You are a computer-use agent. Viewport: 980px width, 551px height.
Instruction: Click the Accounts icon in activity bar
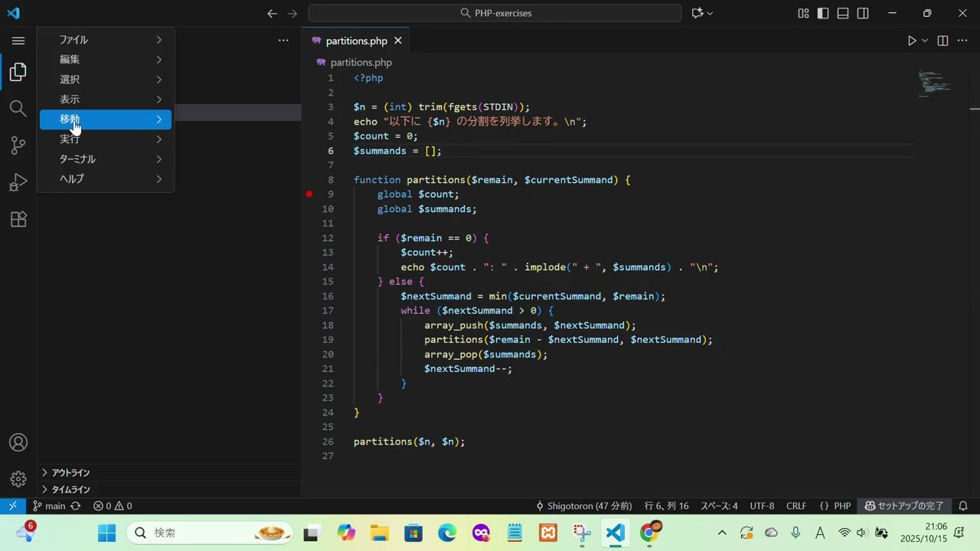(x=18, y=443)
